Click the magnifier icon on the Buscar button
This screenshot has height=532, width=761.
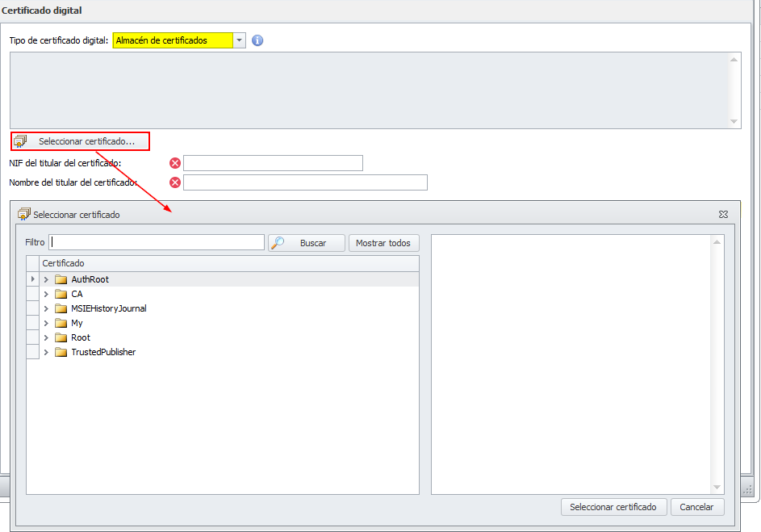[x=278, y=243]
